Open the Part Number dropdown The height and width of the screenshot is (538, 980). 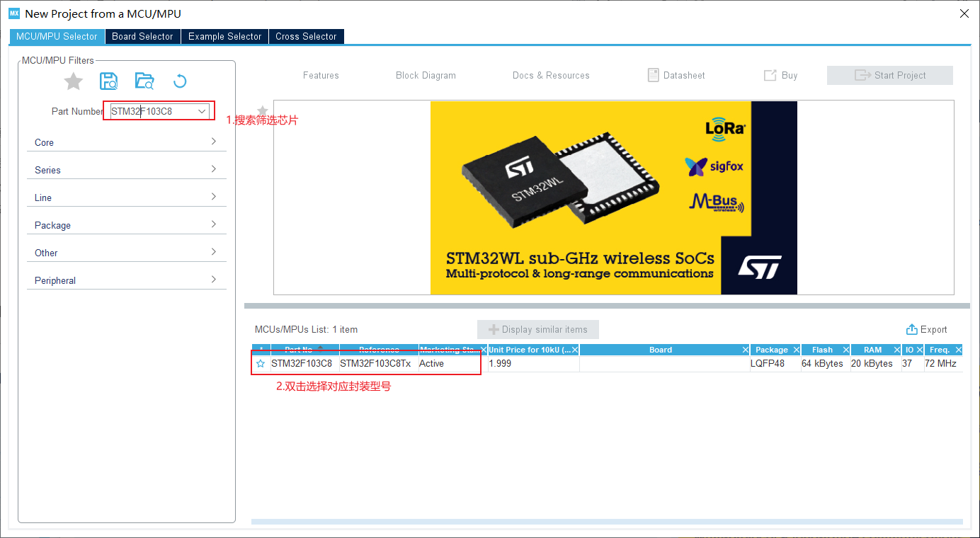pos(203,110)
